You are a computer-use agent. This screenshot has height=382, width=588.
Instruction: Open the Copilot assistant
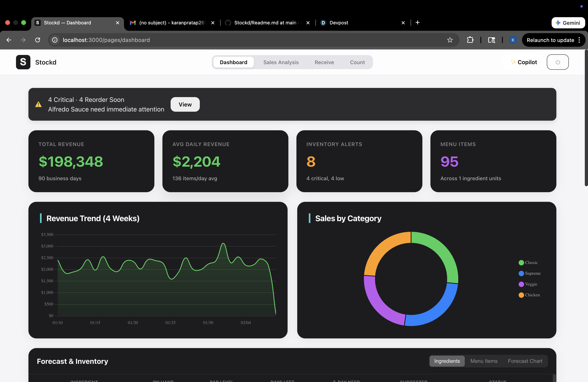(524, 62)
